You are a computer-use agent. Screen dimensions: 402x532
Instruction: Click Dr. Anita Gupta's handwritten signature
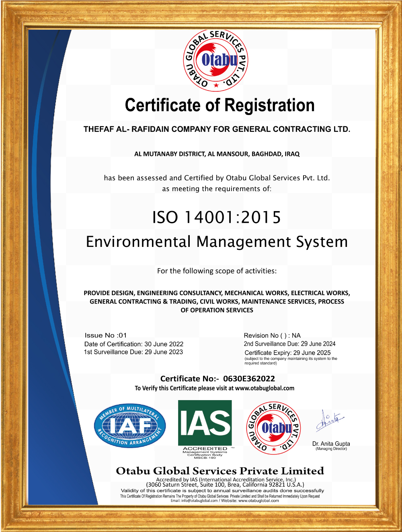[x=330, y=421]
